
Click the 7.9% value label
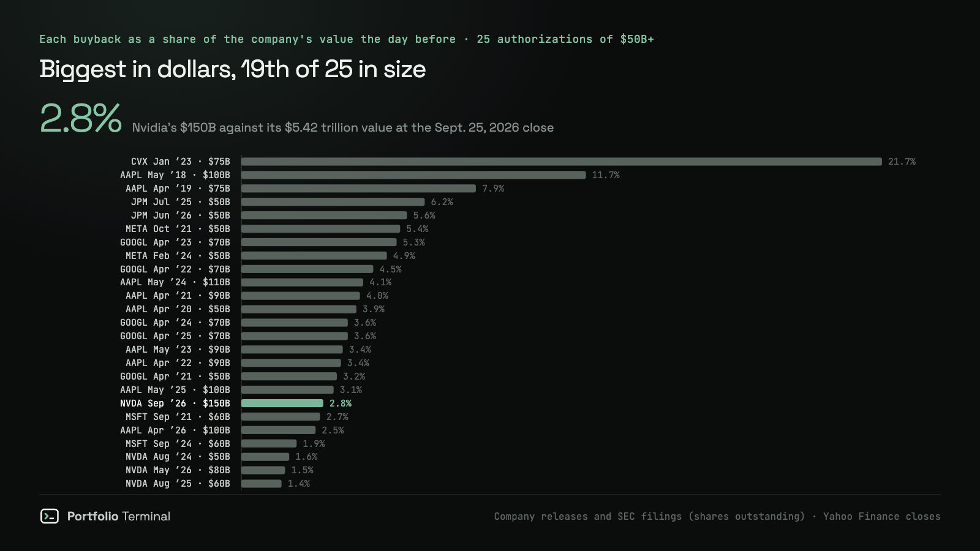click(493, 189)
